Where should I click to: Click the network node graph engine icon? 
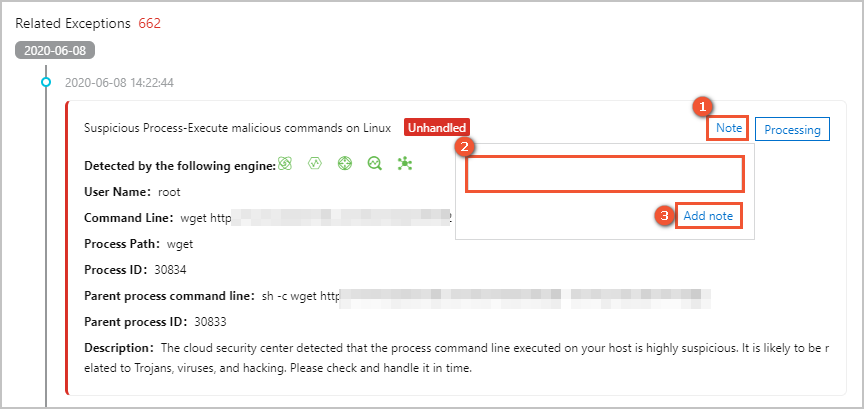[x=405, y=163]
